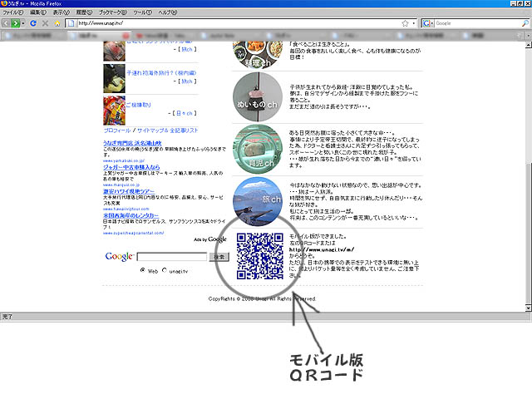
Task: Click the Firefox logo in the title bar
Action: [x=3, y=3]
